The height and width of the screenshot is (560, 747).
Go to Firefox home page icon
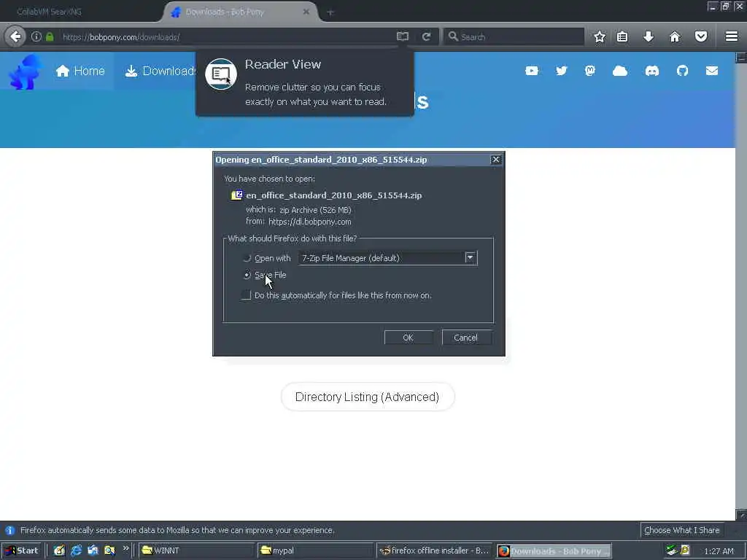point(675,36)
